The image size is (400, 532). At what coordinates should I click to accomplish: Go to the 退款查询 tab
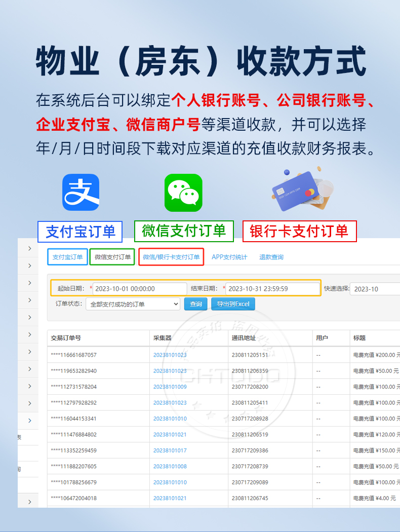pyautogui.click(x=271, y=257)
